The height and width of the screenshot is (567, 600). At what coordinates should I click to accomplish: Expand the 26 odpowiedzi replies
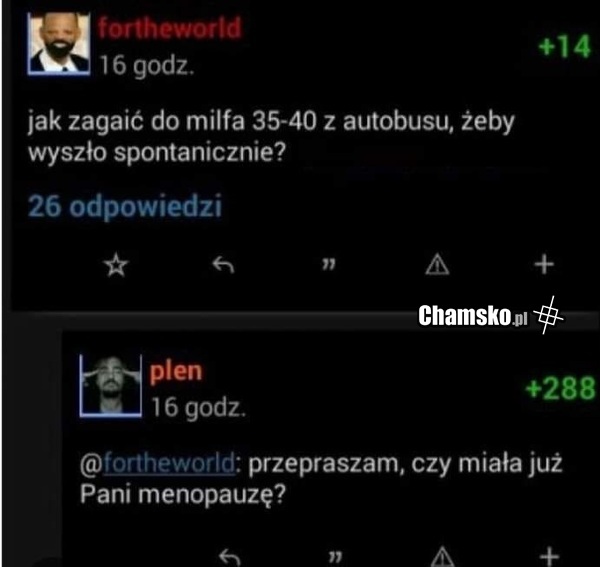[125, 206]
